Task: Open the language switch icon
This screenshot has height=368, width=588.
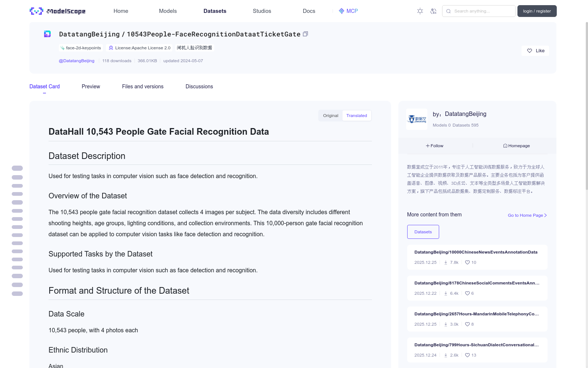Action: coord(433,11)
